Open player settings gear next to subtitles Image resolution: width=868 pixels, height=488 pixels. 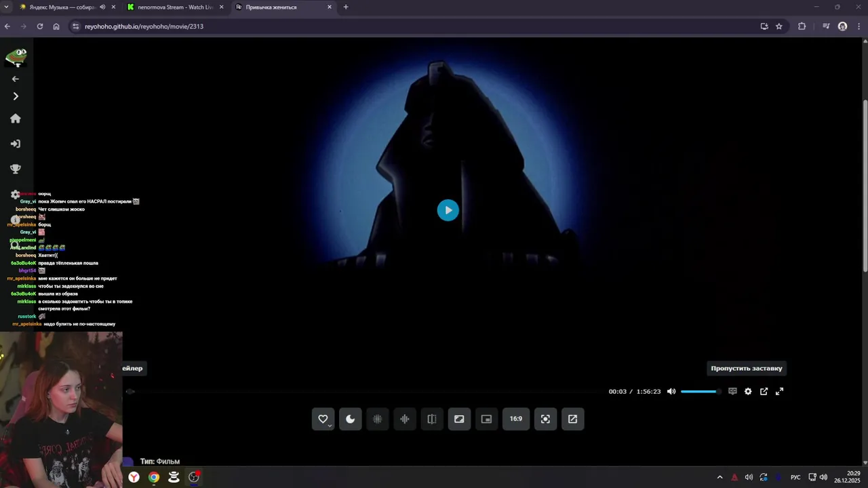748,391
